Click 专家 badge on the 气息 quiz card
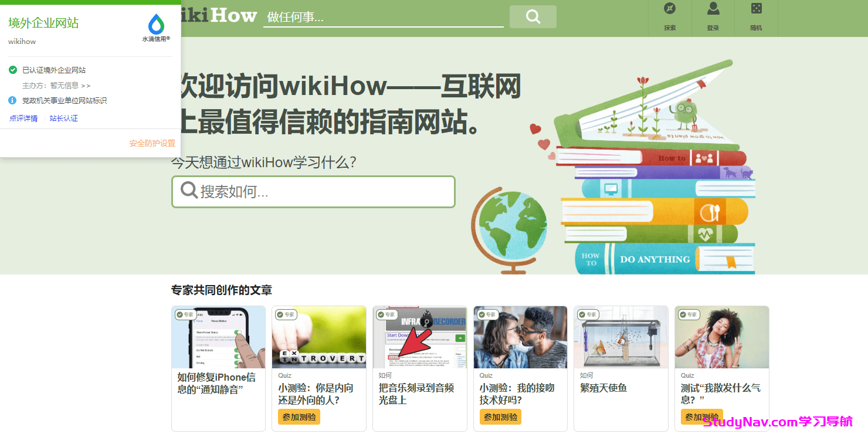The width and height of the screenshot is (868, 444). [x=689, y=314]
